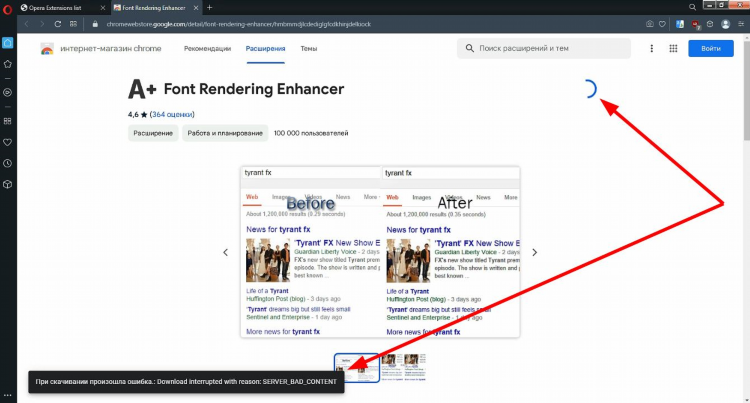The image size is (750, 403).
Task: Reload the current page
Action: coord(57,24)
